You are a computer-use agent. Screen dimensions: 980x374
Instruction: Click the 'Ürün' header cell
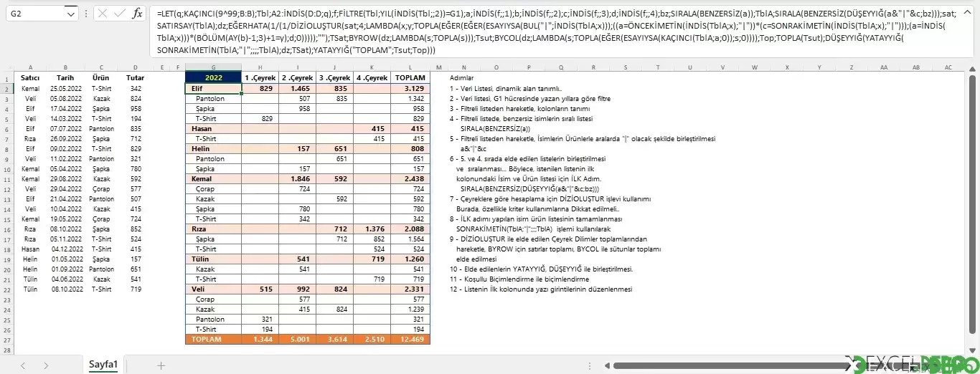coord(101,77)
